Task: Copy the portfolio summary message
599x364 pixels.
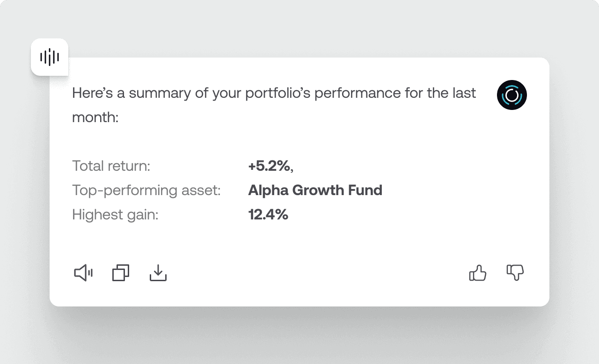Action: [121, 273]
